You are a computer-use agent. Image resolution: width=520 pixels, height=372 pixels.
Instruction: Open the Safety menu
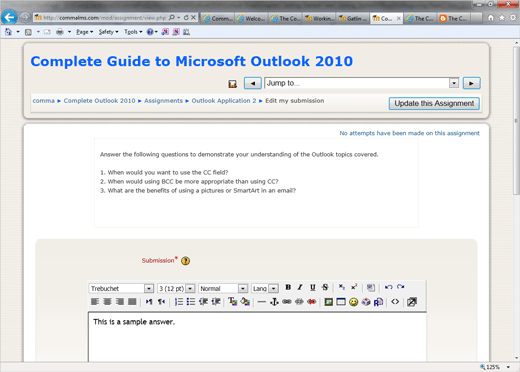pyautogui.click(x=108, y=32)
